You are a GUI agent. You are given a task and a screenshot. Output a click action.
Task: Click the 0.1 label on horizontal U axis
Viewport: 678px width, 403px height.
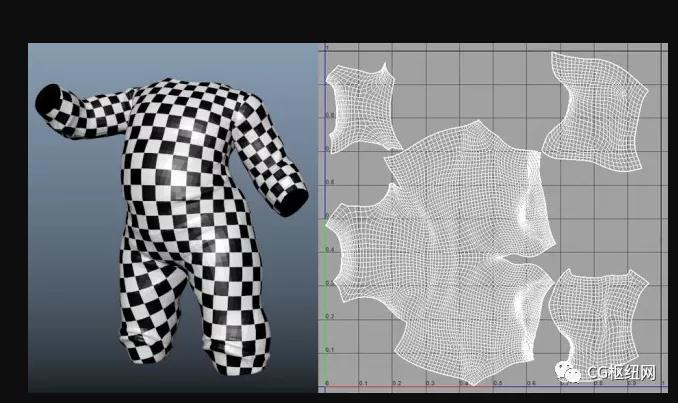tap(364, 384)
